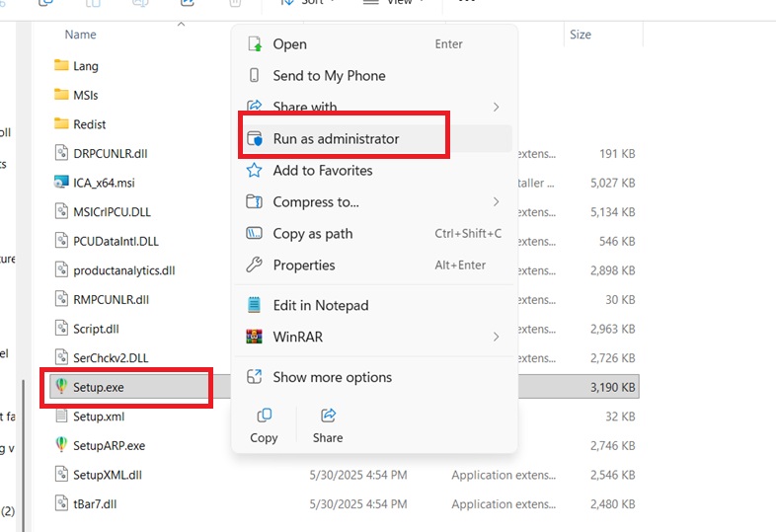This screenshot has height=532, width=776.
Task: Select the Lang folder
Action: coord(86,66)
